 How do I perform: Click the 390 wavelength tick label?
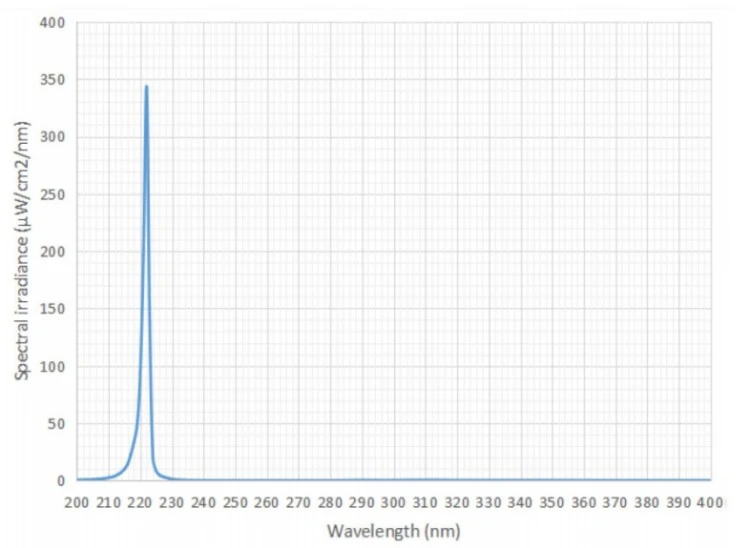678,503
